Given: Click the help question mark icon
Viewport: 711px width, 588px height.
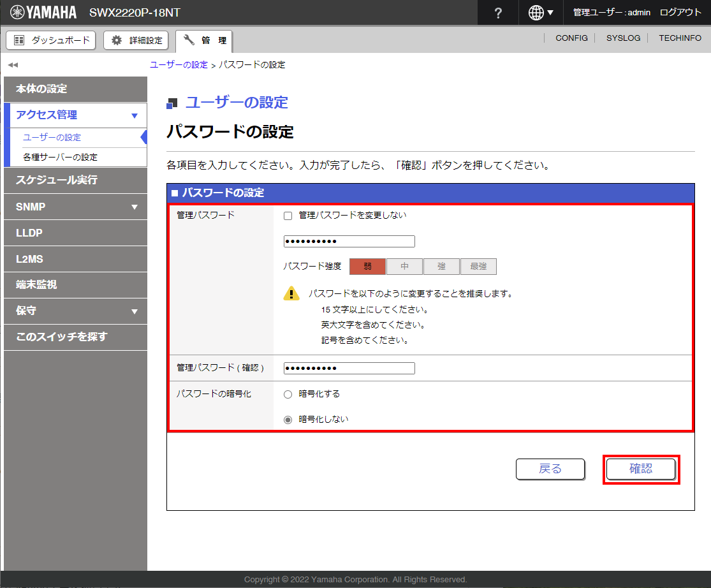Looking at the screenshot, I should (x=498, y=13).
